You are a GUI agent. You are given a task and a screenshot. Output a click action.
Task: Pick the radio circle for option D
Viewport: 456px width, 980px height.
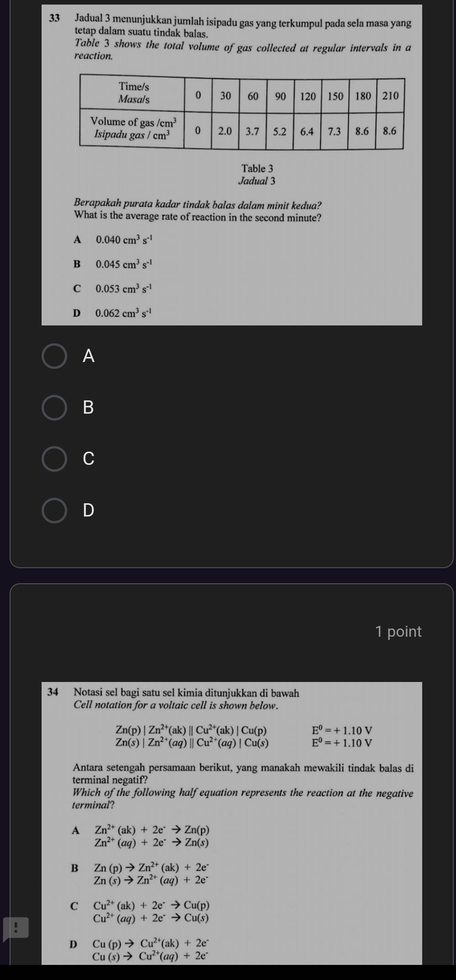(x=54, y=510)
